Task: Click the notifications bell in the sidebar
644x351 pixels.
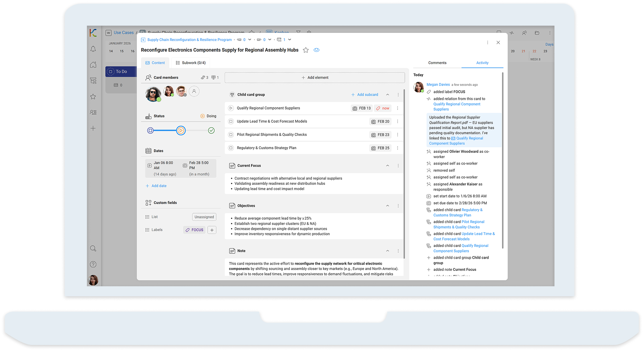Action: pyautogui.click(x=93, y=49)
